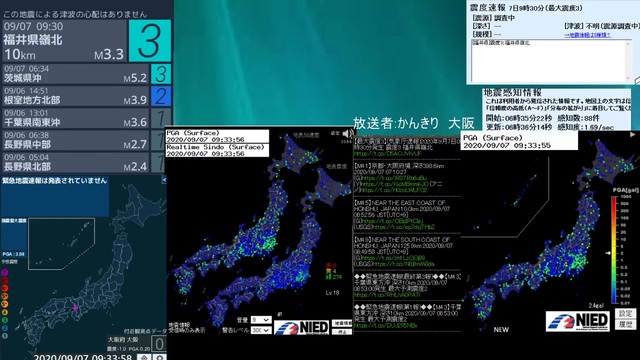
Task: Click the PGA color scale bar
Action: pos(614,250)
